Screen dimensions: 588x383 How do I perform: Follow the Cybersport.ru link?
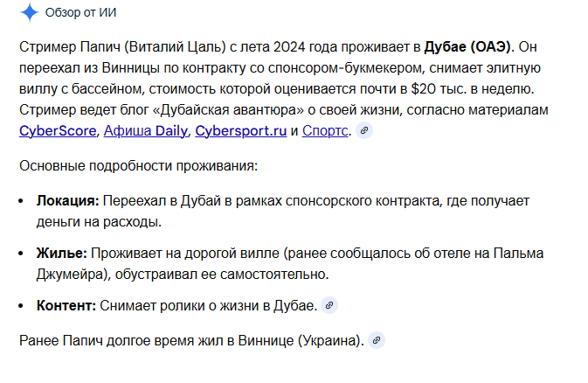pyautogui.click(x=240, y=131)
